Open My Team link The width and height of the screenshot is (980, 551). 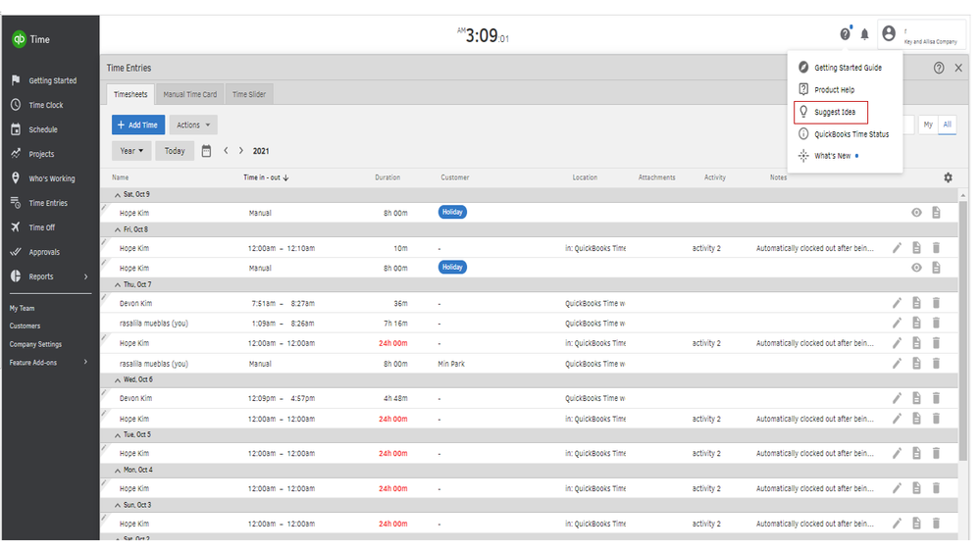point(22,308)
